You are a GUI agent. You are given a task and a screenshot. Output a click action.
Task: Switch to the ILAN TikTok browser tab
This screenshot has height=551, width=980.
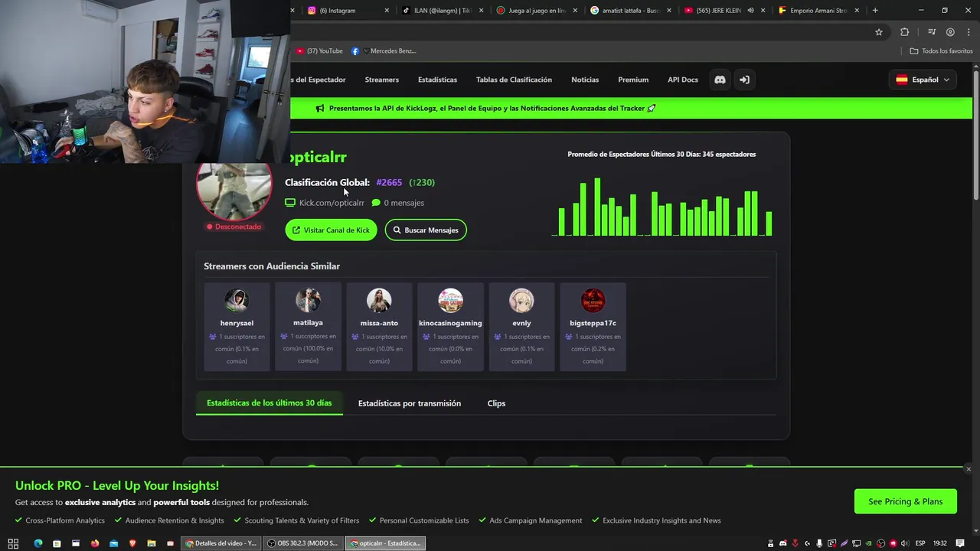click(441, 11)
